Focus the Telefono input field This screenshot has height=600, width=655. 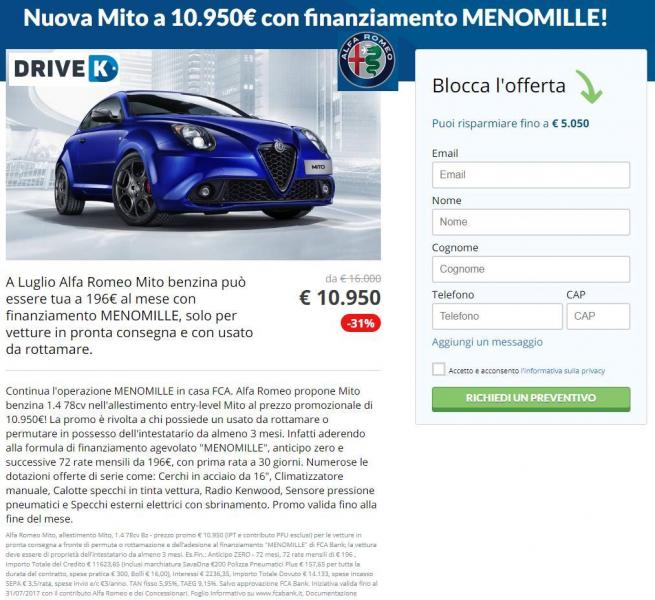point(497,316)
